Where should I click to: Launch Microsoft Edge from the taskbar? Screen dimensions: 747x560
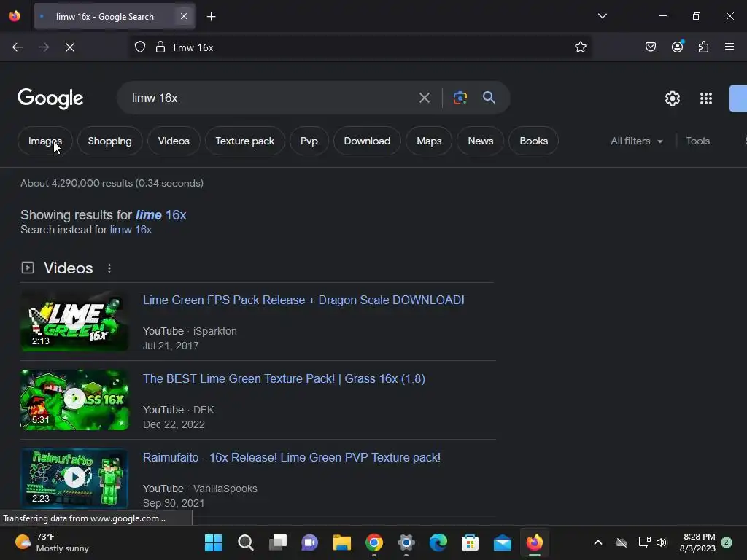438,542
